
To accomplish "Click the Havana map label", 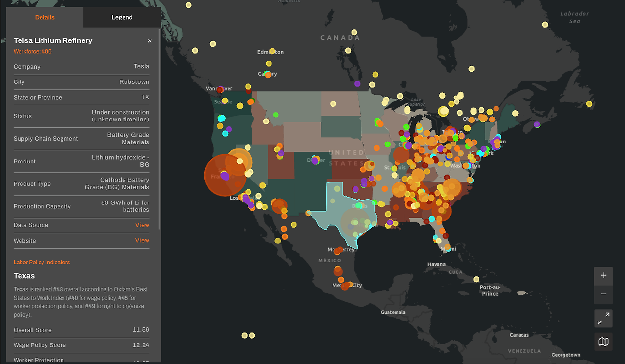I will (x=437, y=264).
